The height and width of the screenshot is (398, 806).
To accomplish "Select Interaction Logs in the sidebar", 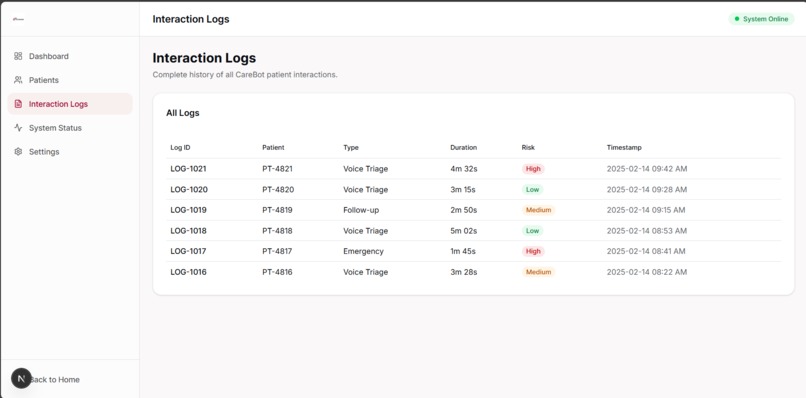I will [x=70, y=104].
